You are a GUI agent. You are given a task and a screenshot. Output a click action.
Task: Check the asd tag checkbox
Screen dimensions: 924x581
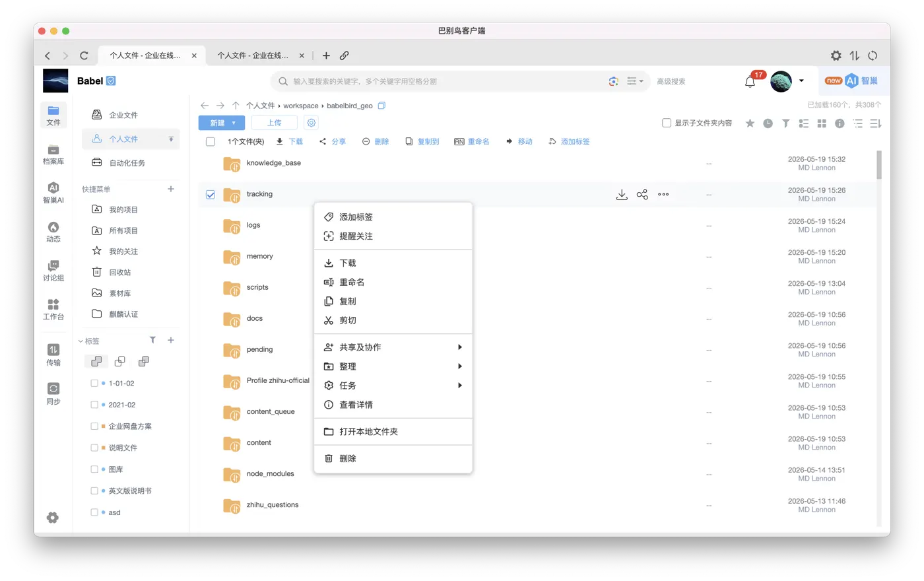[x=94, y=512]
